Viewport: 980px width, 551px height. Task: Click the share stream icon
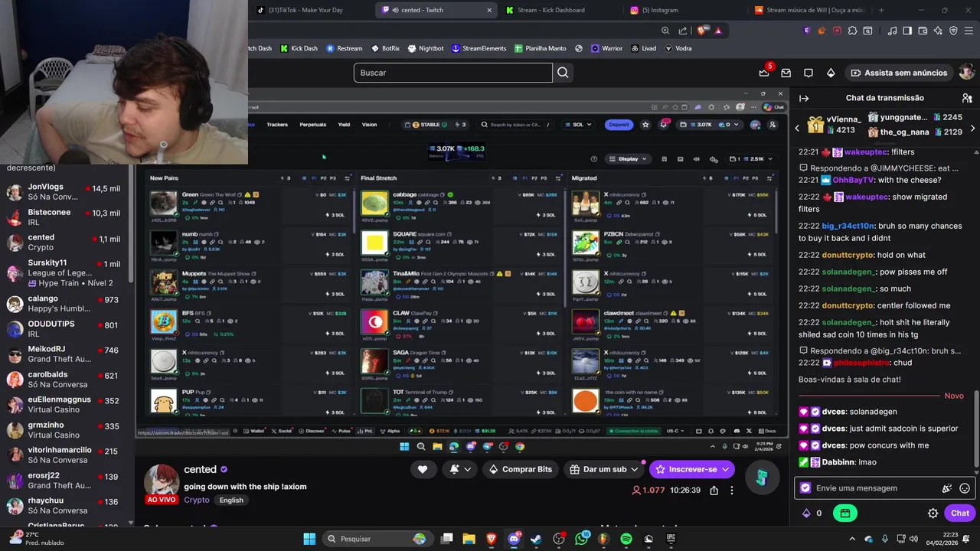click(714, 490)
